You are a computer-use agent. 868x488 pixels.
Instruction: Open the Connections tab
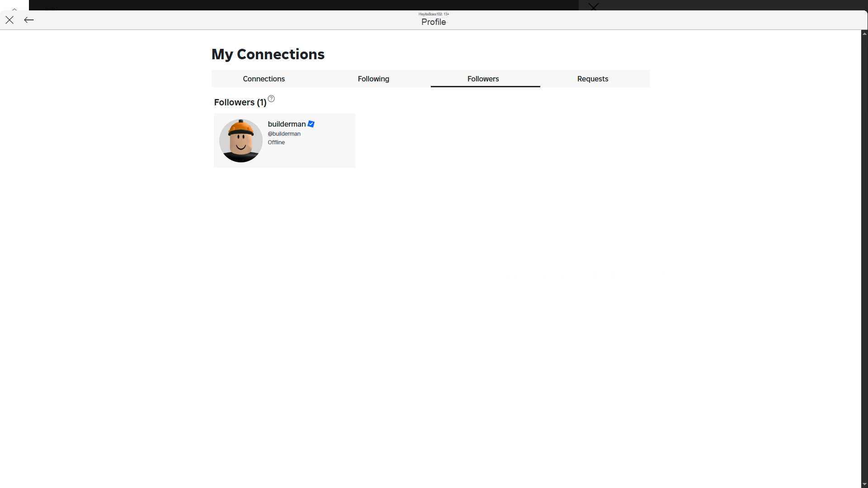click(x=264, y=79)
